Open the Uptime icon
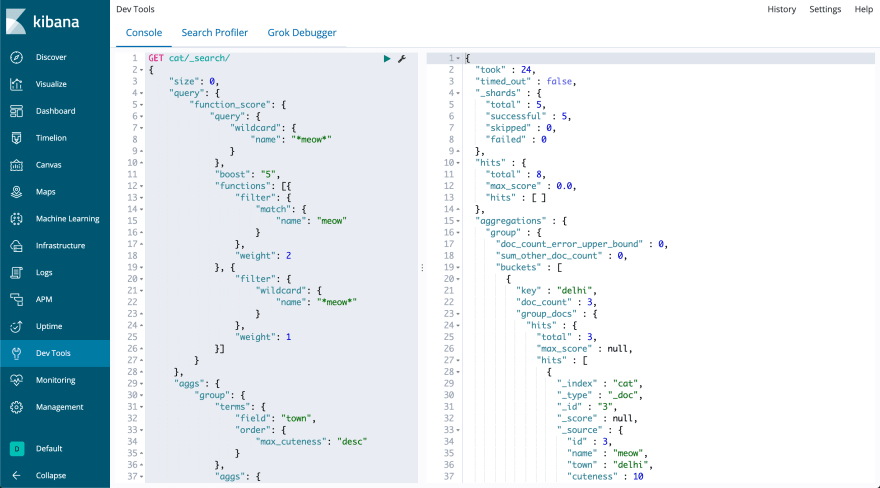This screenshot has height=488, width=880. [16, 326]
